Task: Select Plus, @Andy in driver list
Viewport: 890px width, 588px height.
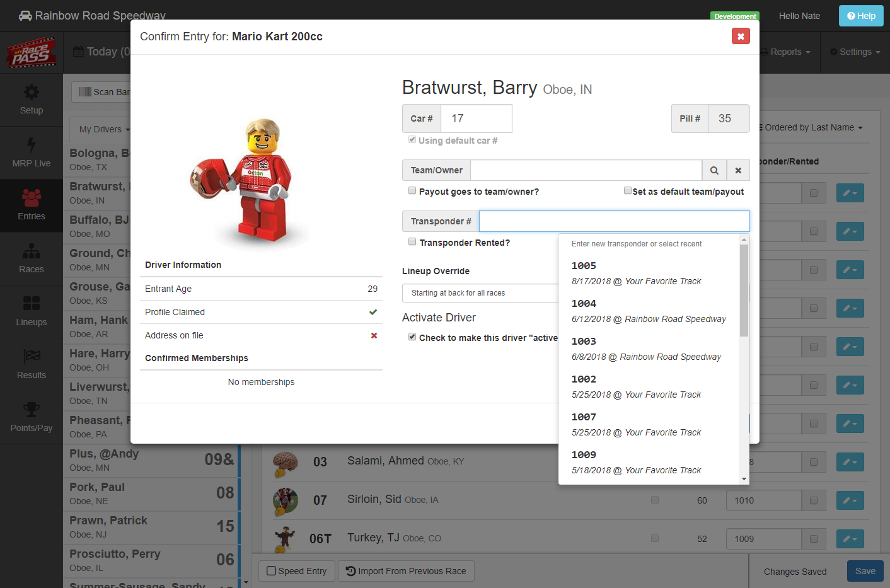Action: (151, 460)
